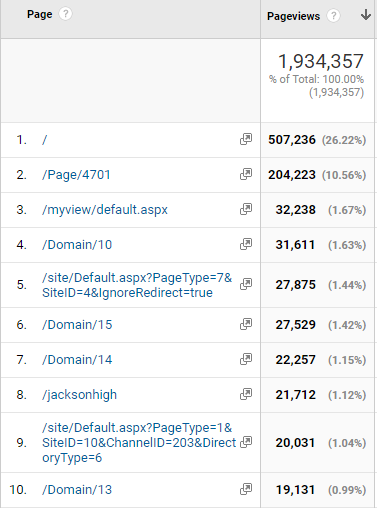This screenshot has width=377, height=511.
Task: Open /Domain/10 external link icon
Action: click(246, 244)
